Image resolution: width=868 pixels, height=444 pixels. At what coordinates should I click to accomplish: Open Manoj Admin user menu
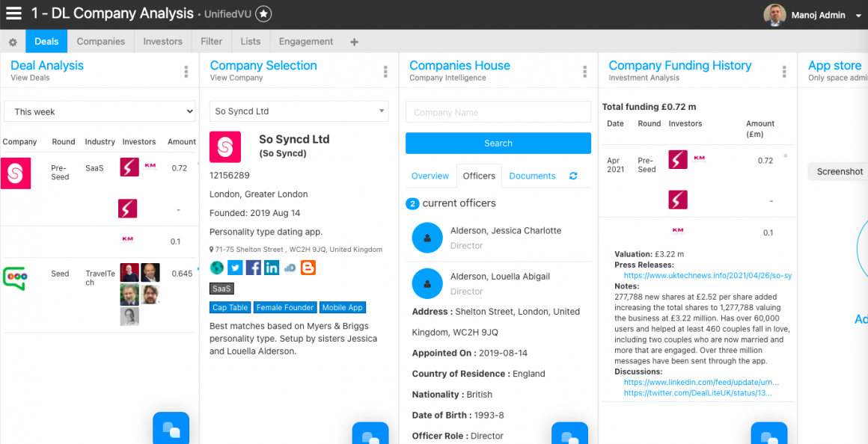tap(813, 15)
